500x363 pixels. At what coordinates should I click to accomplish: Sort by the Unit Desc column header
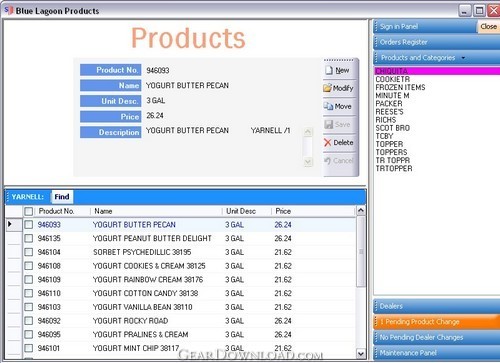[x=247, y=211]
